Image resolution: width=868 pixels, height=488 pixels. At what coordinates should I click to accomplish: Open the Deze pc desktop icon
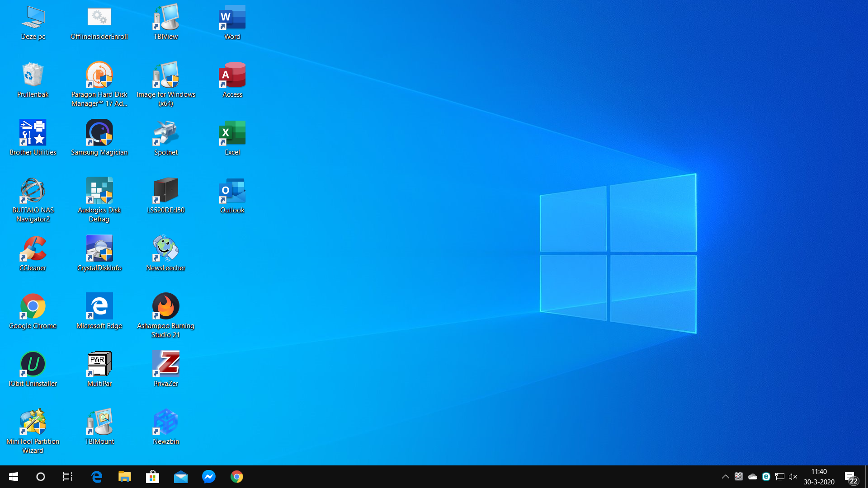(33, 23)
